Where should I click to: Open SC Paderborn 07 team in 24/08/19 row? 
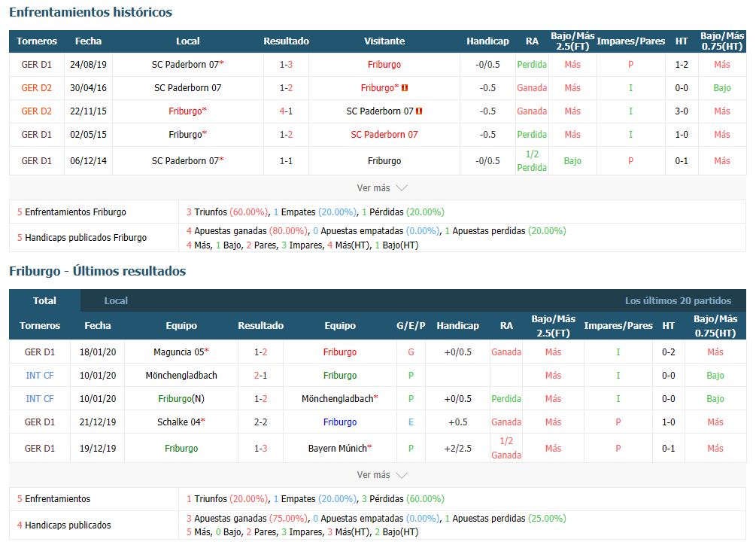(x=185, y=65)
